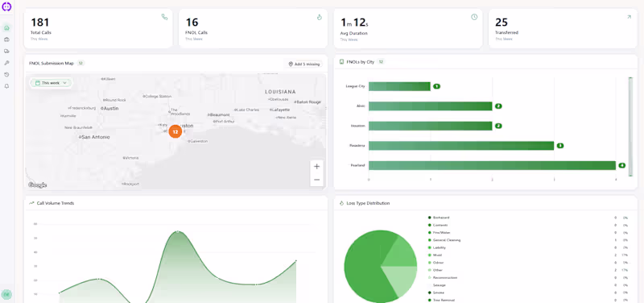This screenshot has height=303, width=644.
Task: Click the Other legend color dot
Action: point(430,270)
